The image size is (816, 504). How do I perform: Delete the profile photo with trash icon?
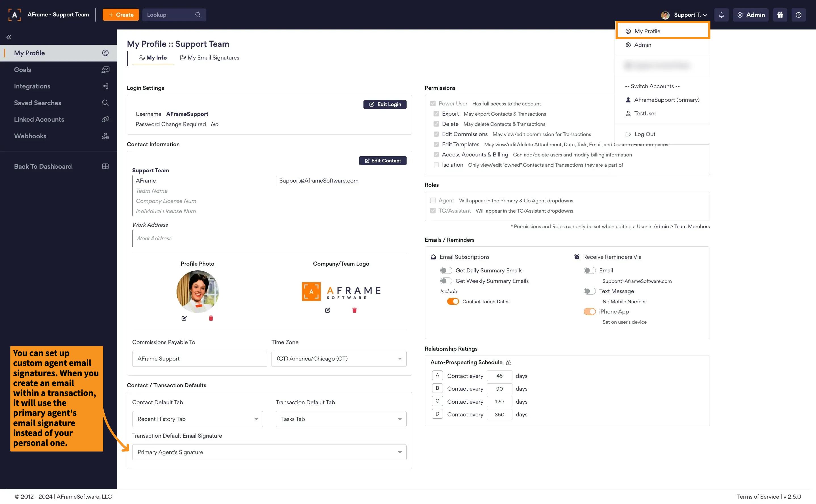coord(211,318)
